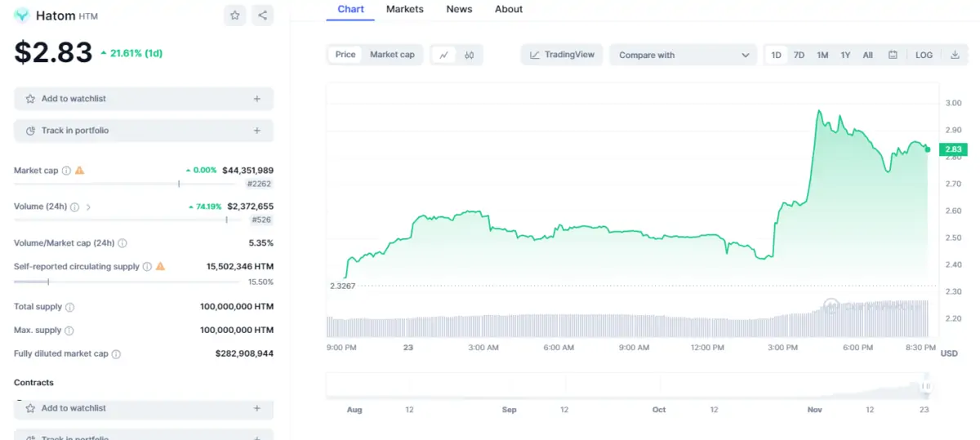Show Market cap info tooltip icon
This screenshot has width=980, height=440.
click(x=67, y=171)
